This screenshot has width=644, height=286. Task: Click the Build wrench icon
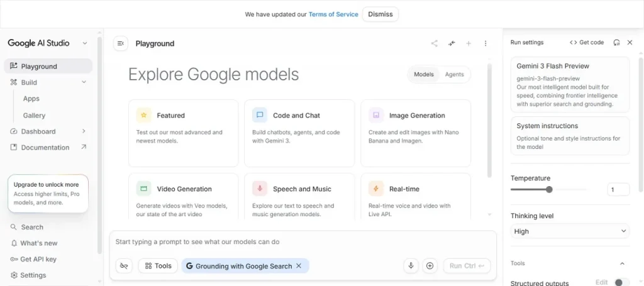(x=14, y=82)
